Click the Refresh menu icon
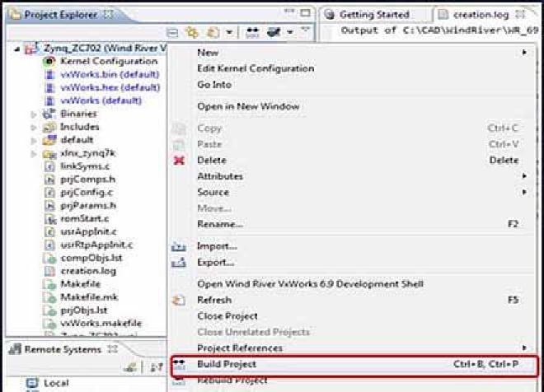This screenshot has height=392, width=544. (179, 300)
